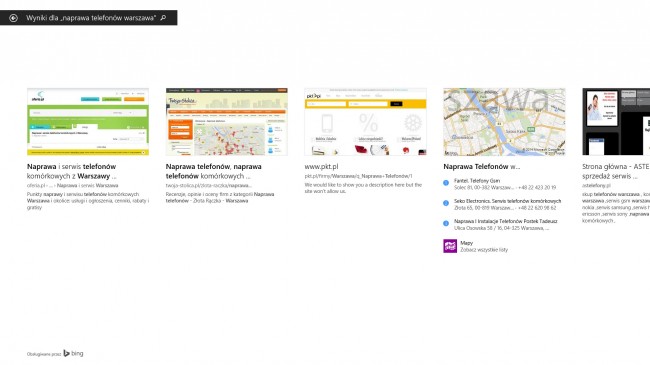The image size is (650, 365).
Task: Open the purple Mapy app icon
Action: click(450, 246)
